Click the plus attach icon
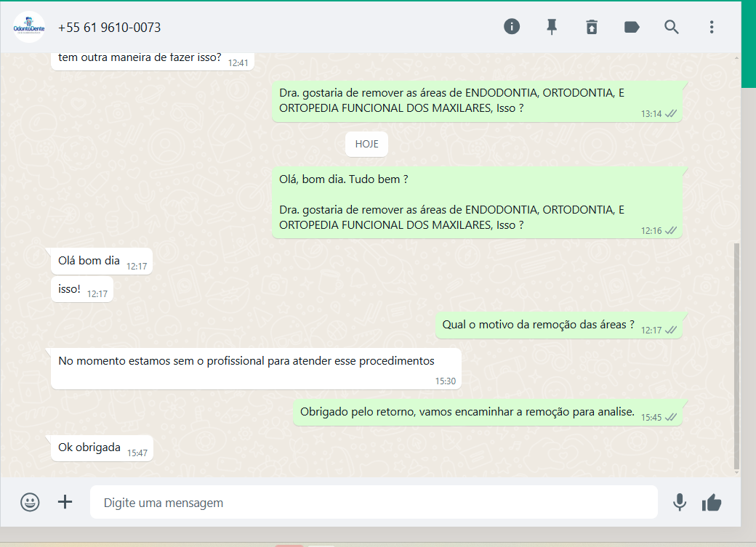 point(65,502)
